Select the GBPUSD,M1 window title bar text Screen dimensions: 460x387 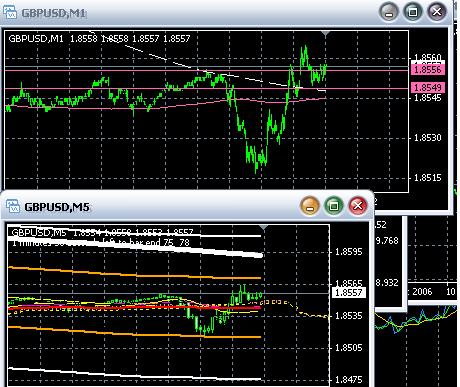point(53,13)
